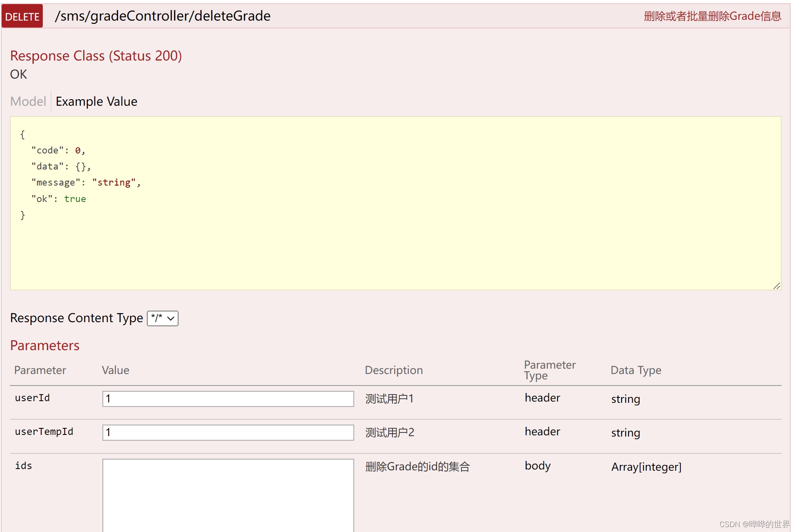Click the userId parameter name
The image size is (796, 532).
[x=32, y=398]
